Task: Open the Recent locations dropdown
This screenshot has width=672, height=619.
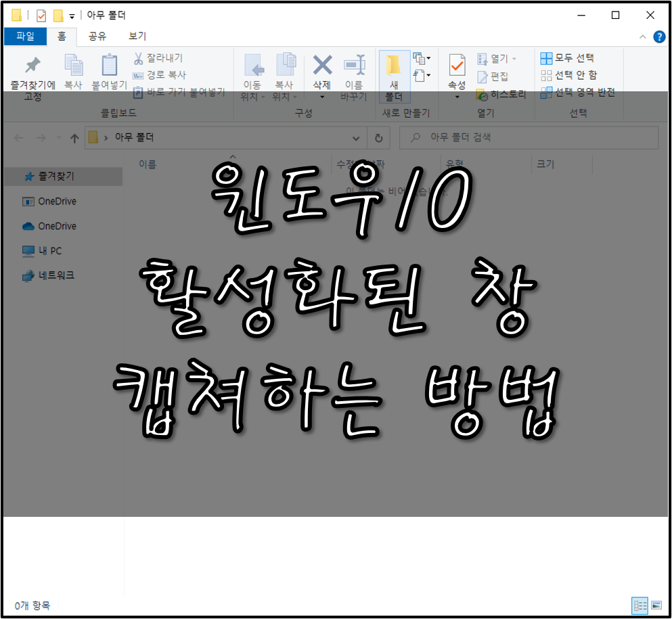Action: click(59, 138)
